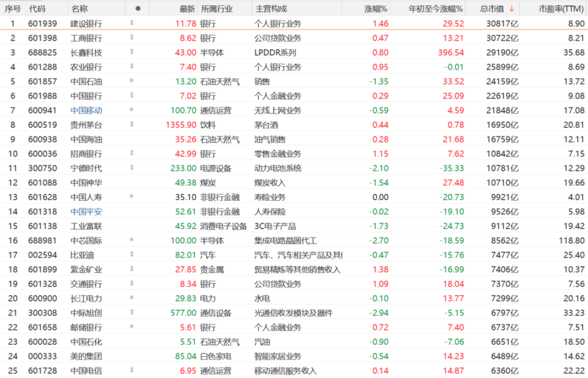The image size is (588, 378).
Task: Click the marker icon in the 建设银行 row
Action: coord(132,23)
